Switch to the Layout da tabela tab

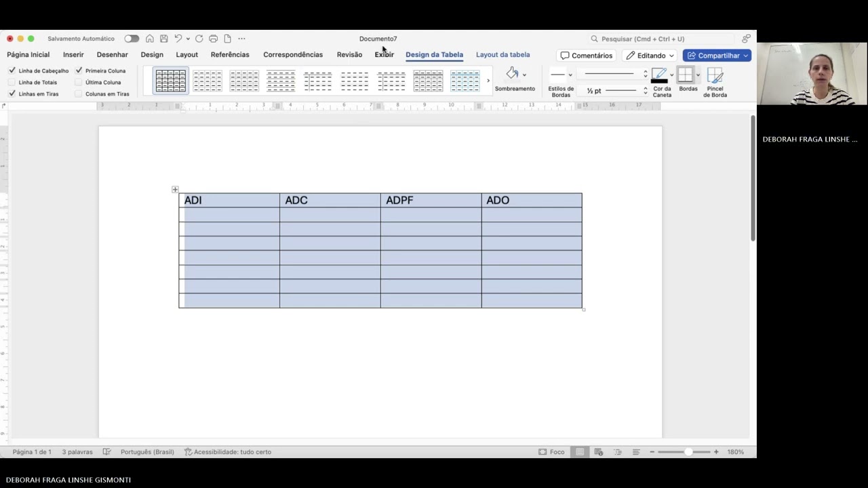point(502,55)
